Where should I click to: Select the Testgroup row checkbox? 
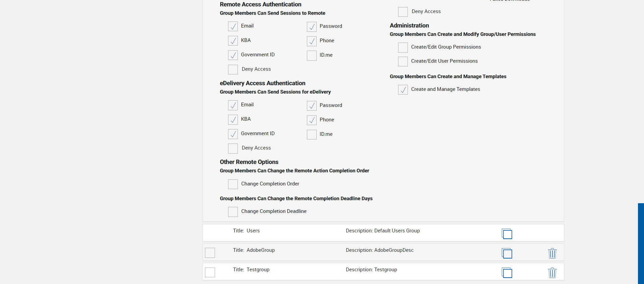(x=210, y=272)
